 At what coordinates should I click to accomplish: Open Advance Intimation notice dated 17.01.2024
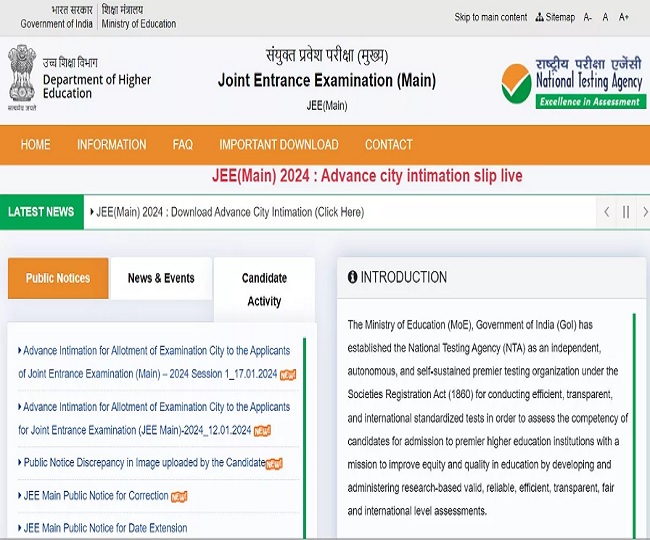[x=154, y=362]
